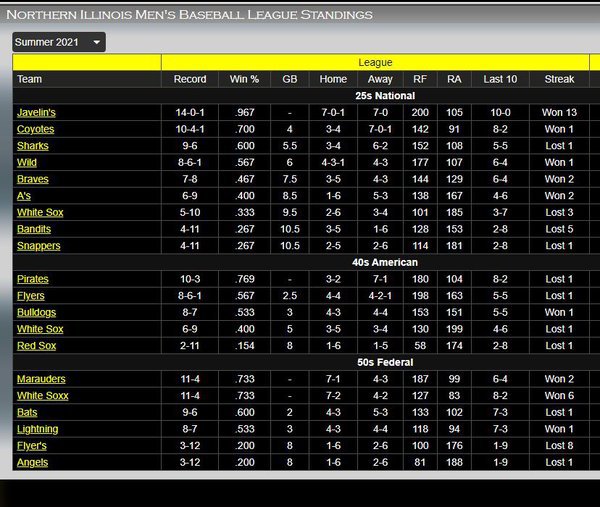This screenshot has height=507, width=600.
Task: Click the Team column header
Action: [87, 79]
